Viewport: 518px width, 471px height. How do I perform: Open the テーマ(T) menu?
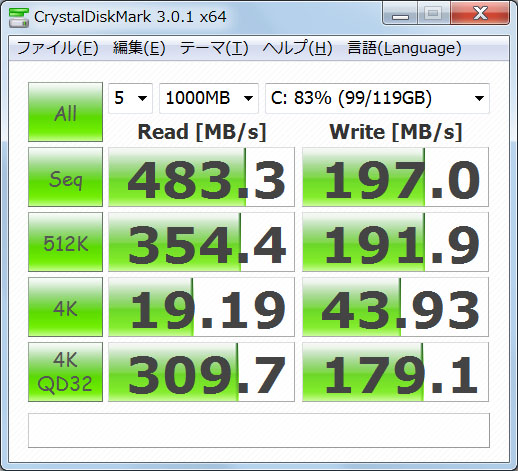point(214,48)
